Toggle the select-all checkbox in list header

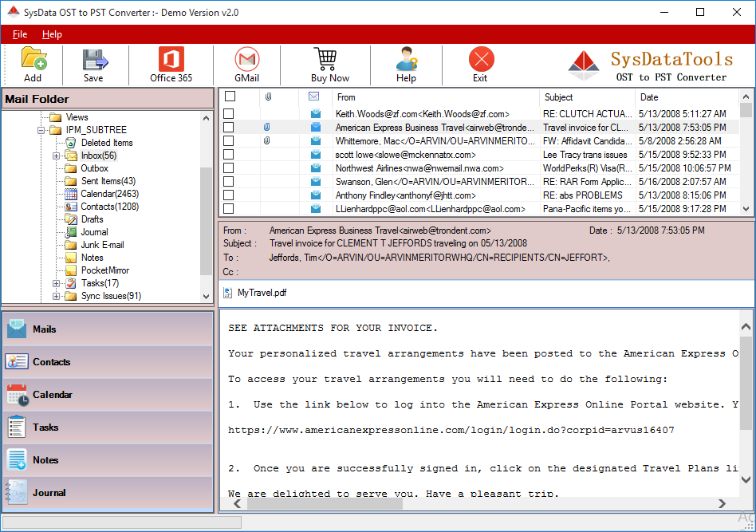click(x=230, y=97)
